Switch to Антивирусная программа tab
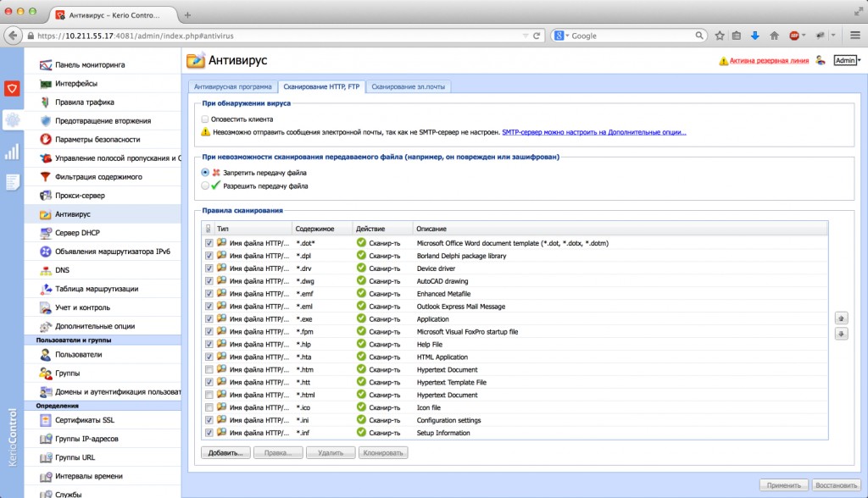Image resolution: width=868 pixels, height=498 pixels. point(232,87)
